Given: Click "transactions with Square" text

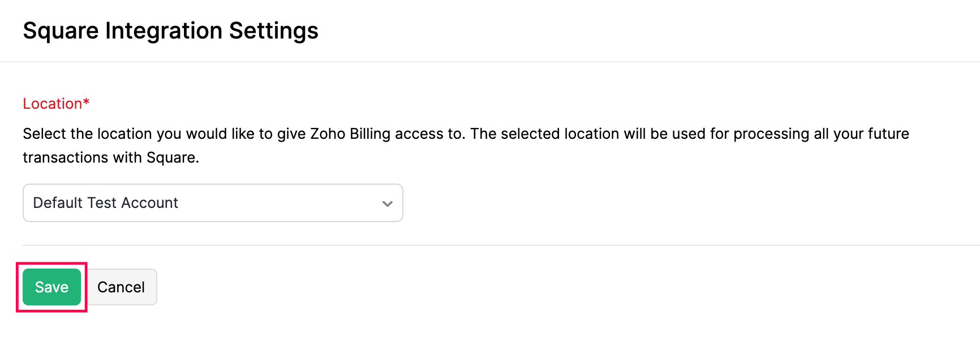Looking at the screenshot, I should [x=111, y=158].
